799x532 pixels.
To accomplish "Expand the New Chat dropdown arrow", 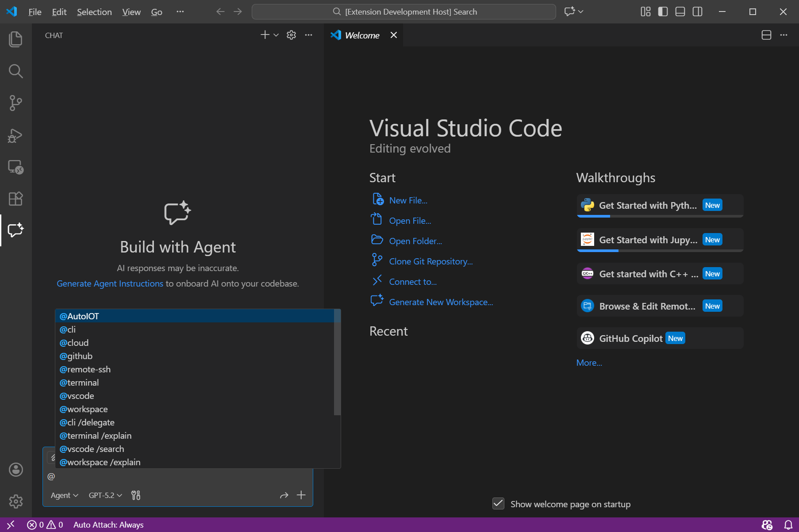I will pos(276,35).
